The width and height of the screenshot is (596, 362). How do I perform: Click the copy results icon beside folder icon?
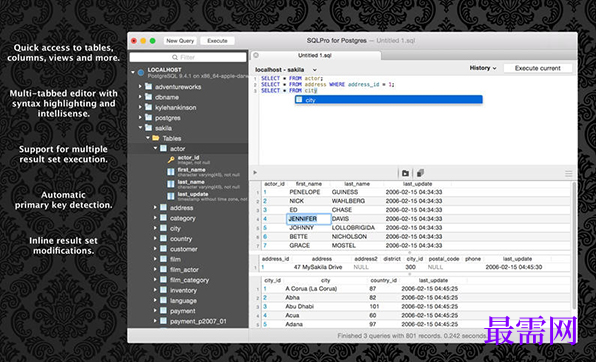420,173
